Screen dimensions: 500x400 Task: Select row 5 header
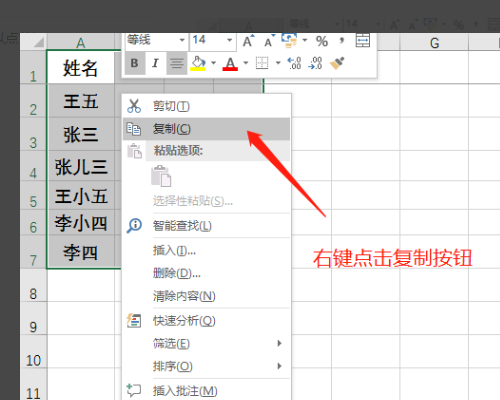[33, 196]
